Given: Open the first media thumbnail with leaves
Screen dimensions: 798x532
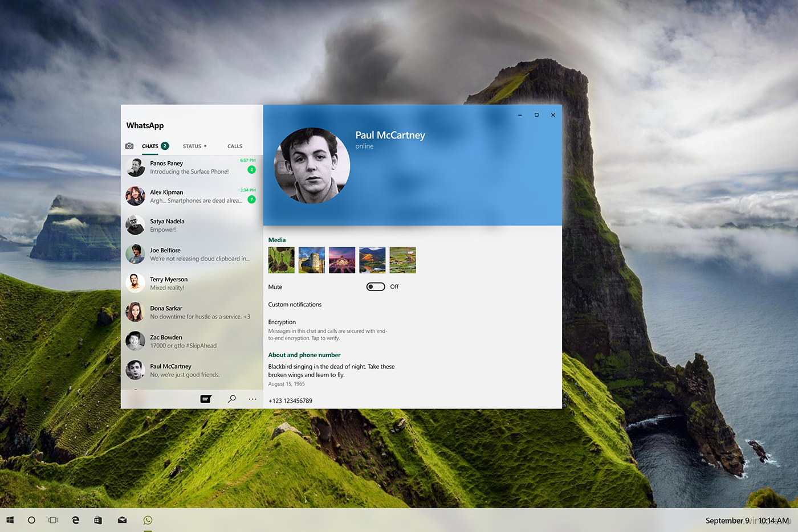Looking at the screenshot, I should click(282, 260).
